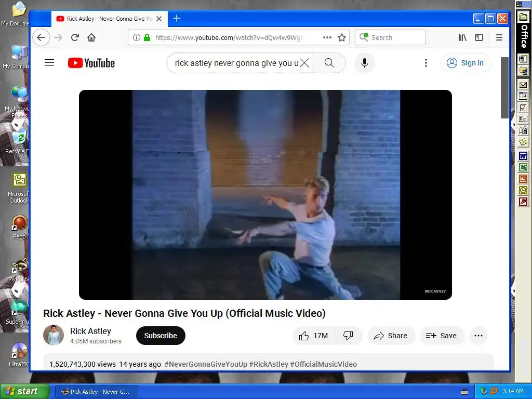The height and width of the screenshot is (399, 532).
Task: Create new task from Office bar clipboard
Action: point(523,108)
